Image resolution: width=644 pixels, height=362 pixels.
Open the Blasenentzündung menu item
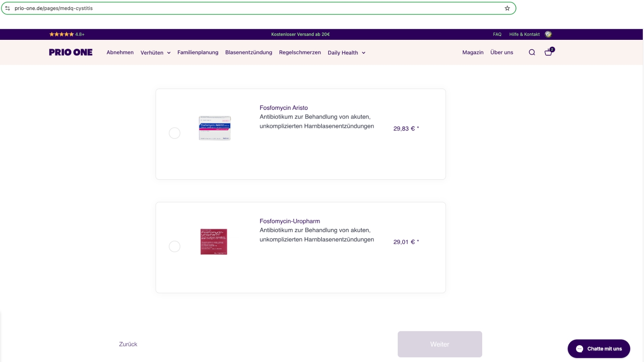tap(248, 52)
